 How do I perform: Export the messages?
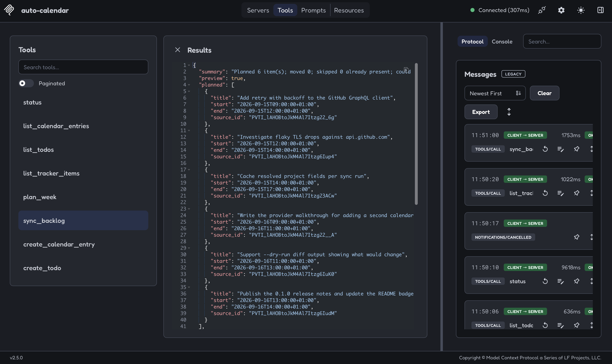click(x=481, y=112)
